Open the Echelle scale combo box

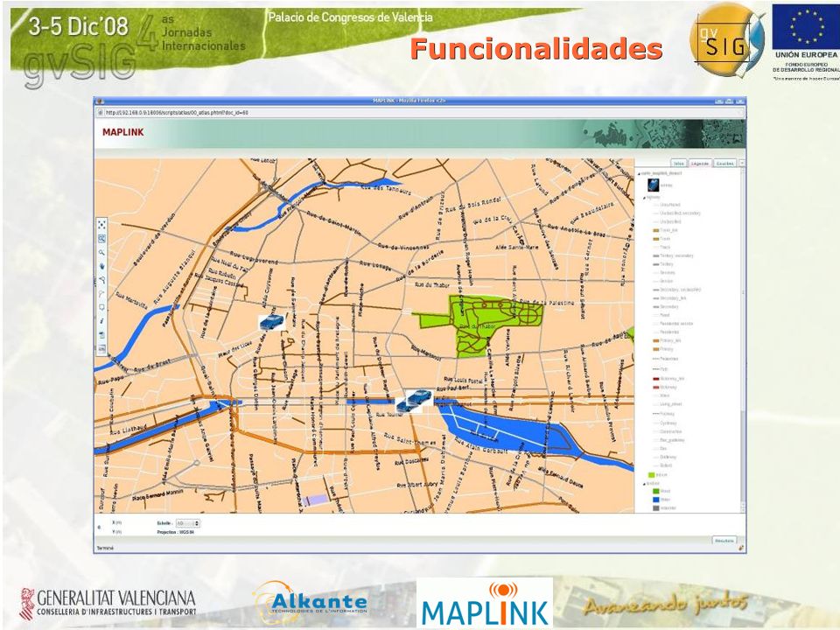188,523
